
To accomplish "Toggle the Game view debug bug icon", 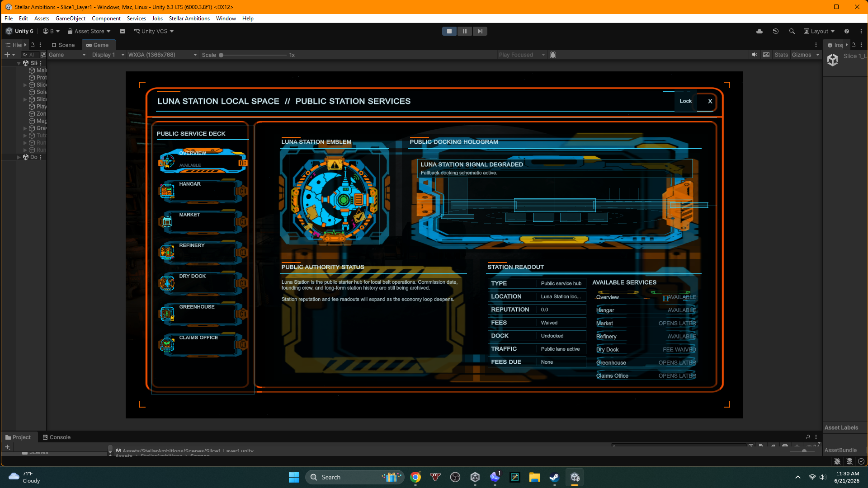I will pos(553,55).
